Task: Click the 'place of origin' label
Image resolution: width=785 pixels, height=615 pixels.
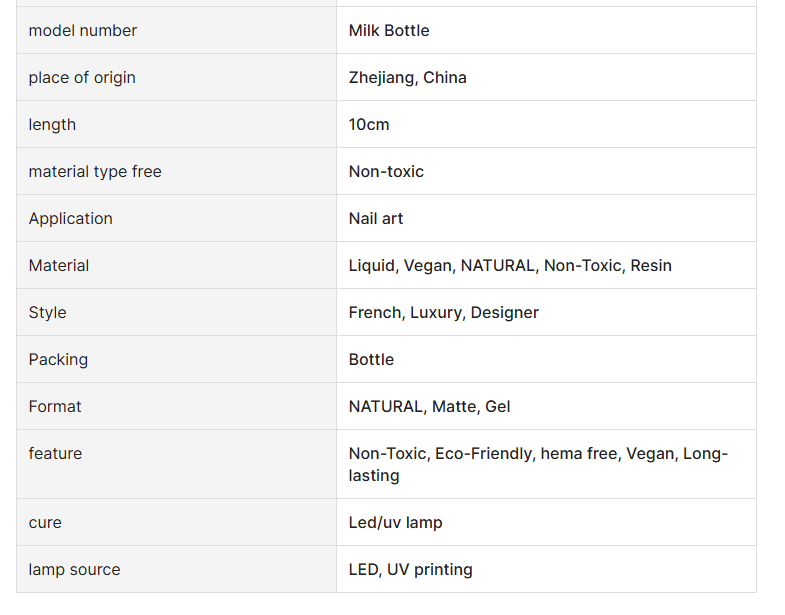Action: pos(82,78)
